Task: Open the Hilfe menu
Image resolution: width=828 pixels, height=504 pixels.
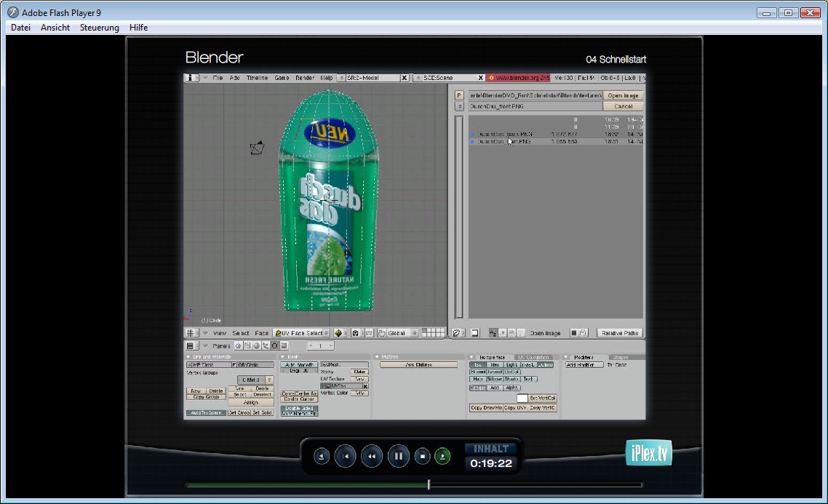Action: [138, 28]
